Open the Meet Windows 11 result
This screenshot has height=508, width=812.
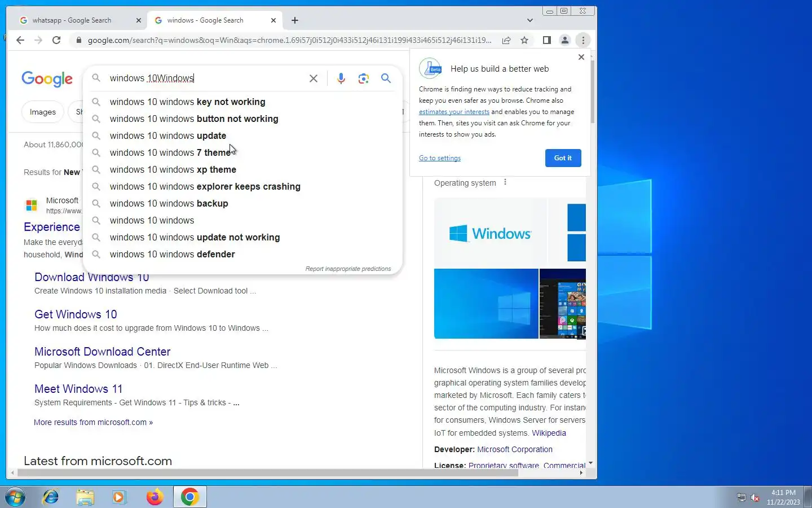[x=78, y=389]
